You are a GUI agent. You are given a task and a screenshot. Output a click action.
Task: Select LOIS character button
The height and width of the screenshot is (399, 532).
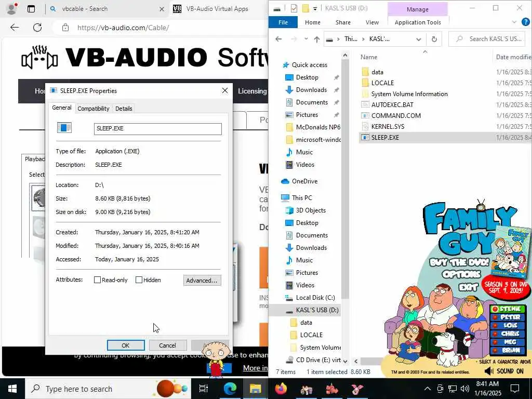[508, 325]
